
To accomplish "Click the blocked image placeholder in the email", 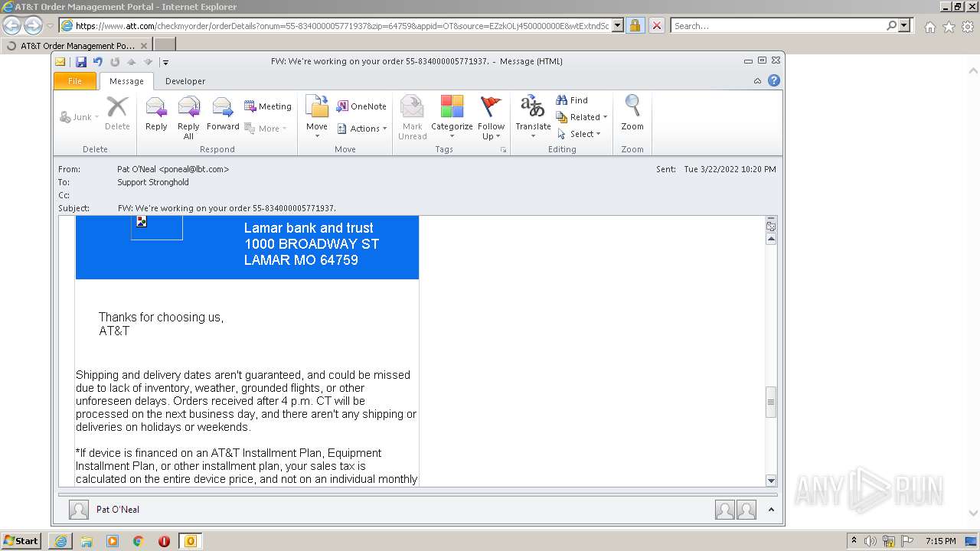I will pos(156,227).
